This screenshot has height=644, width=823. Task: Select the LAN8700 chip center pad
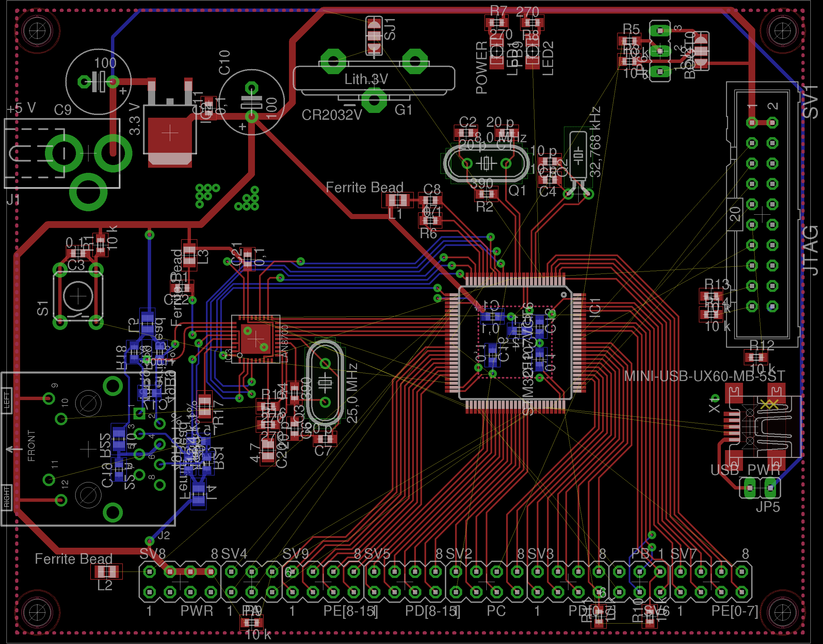(255, 338)
